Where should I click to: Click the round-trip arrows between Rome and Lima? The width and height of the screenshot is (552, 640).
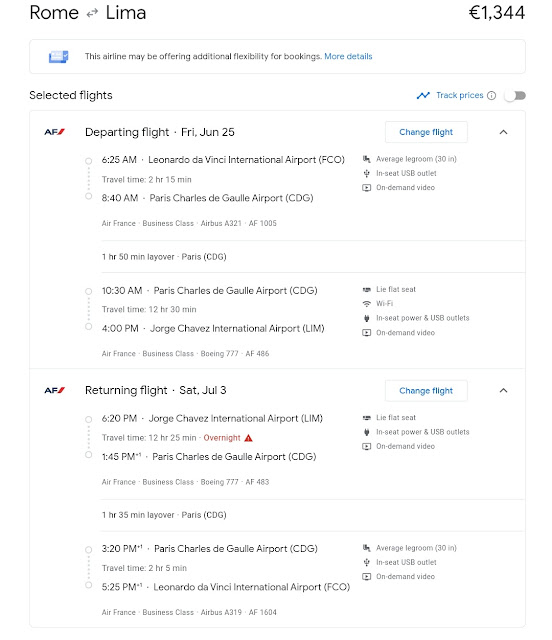pyautogui.click(x=92, y=13)
